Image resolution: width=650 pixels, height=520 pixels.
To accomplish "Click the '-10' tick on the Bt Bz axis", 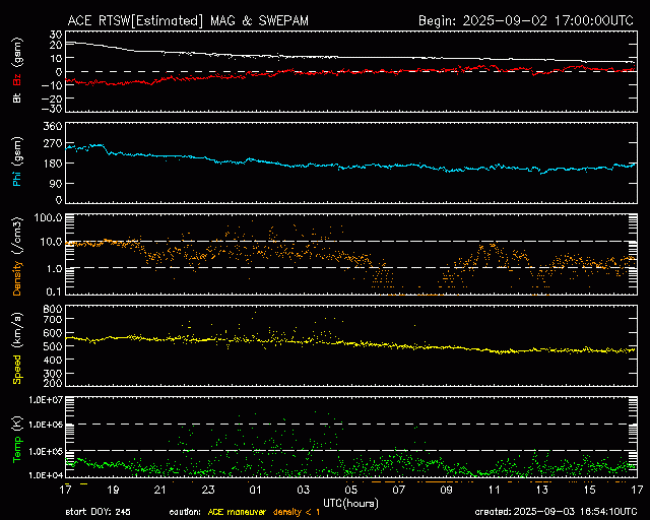I will 52,85.
